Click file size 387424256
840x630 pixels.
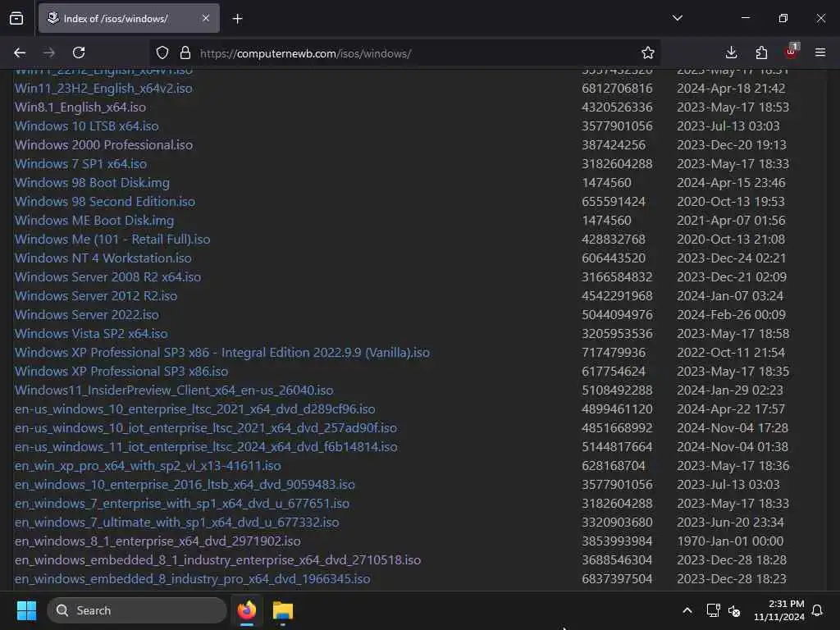tap(614, 144)
